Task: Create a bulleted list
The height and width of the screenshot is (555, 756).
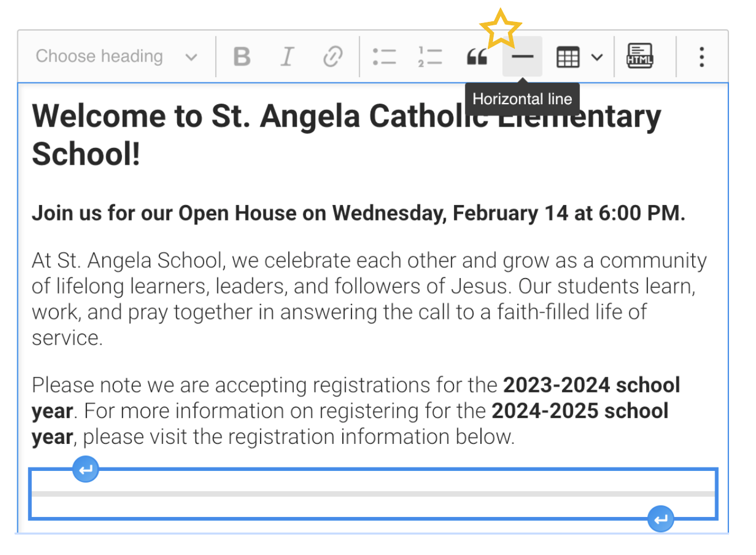Action: tap(384, 57)
